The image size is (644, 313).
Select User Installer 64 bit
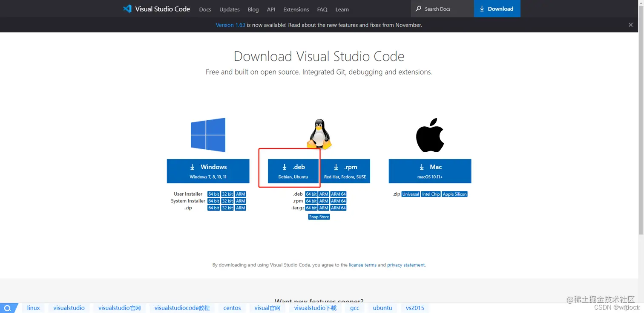tap(214, 194)
